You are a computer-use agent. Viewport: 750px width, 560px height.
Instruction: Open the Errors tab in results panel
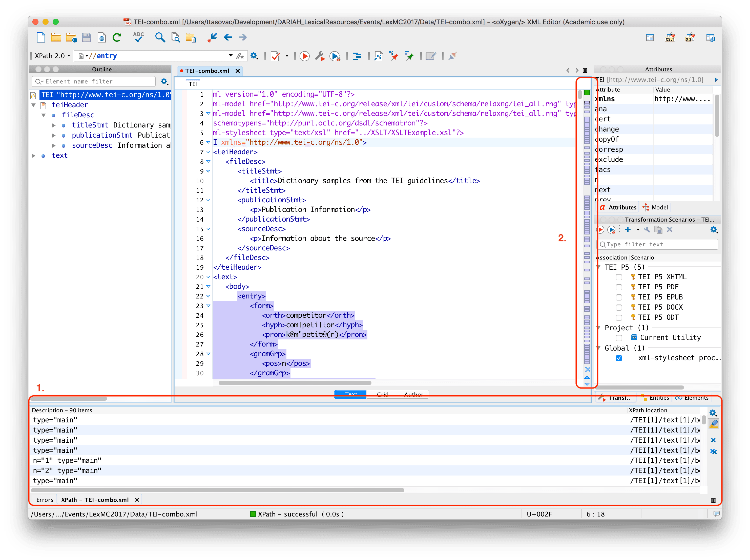click(x=45, y=500)
